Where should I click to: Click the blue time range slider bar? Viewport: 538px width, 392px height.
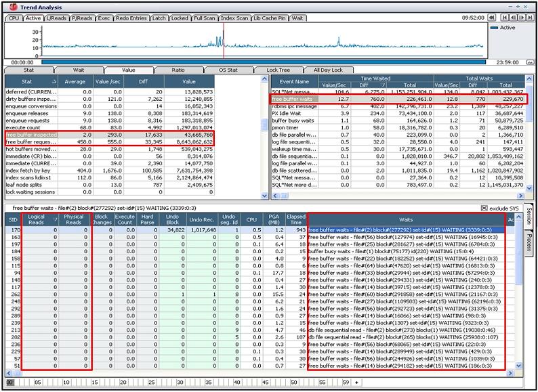264,62
